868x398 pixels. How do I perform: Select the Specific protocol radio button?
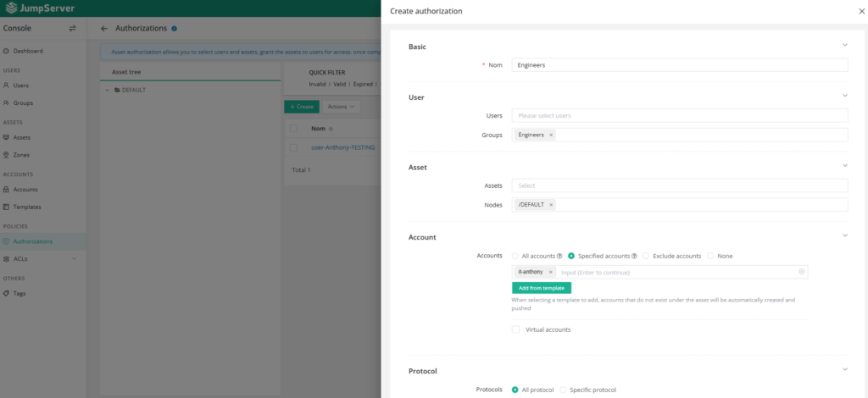pyautogui.click(x=563, y=390)
